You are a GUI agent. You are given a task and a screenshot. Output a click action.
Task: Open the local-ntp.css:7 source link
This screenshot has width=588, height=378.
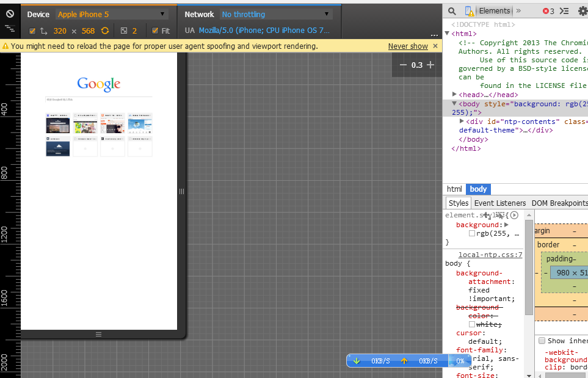[x=490, y=255]
